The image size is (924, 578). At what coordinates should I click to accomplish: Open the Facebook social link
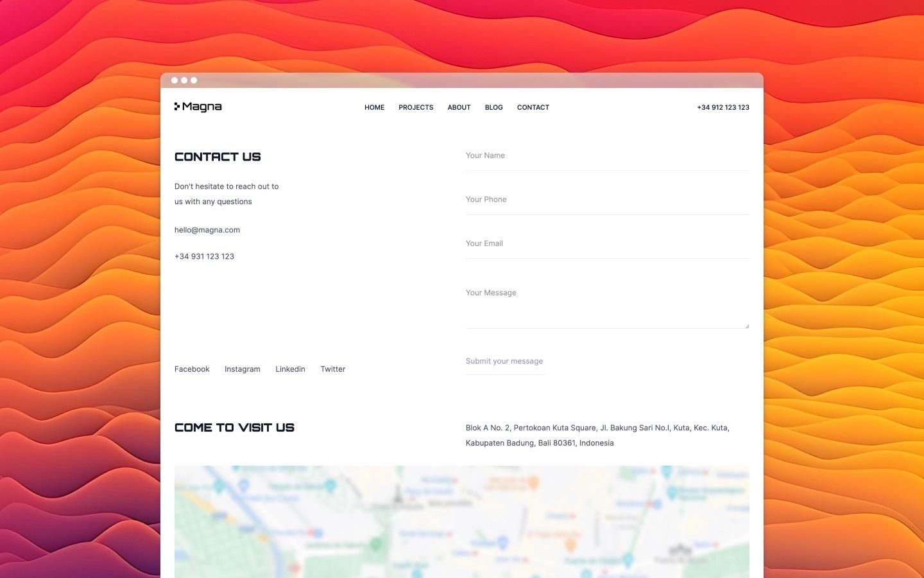coord(191,369)
